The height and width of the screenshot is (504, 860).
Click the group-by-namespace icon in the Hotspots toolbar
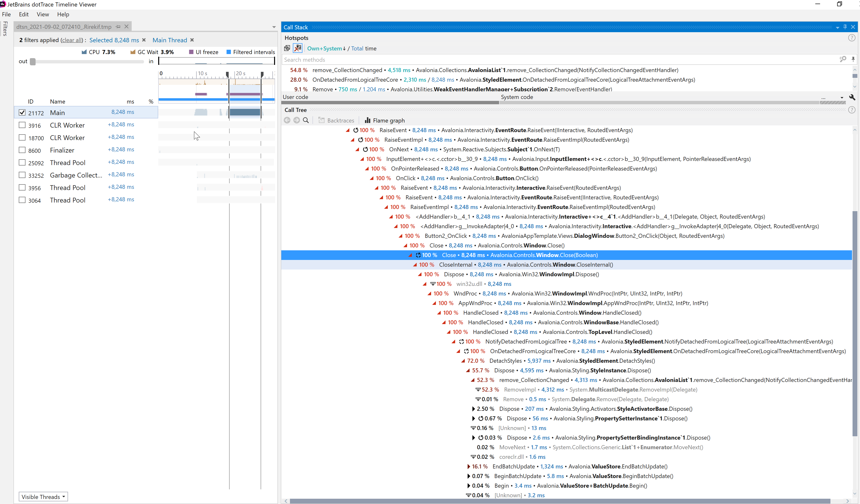[x=287, y=49]
